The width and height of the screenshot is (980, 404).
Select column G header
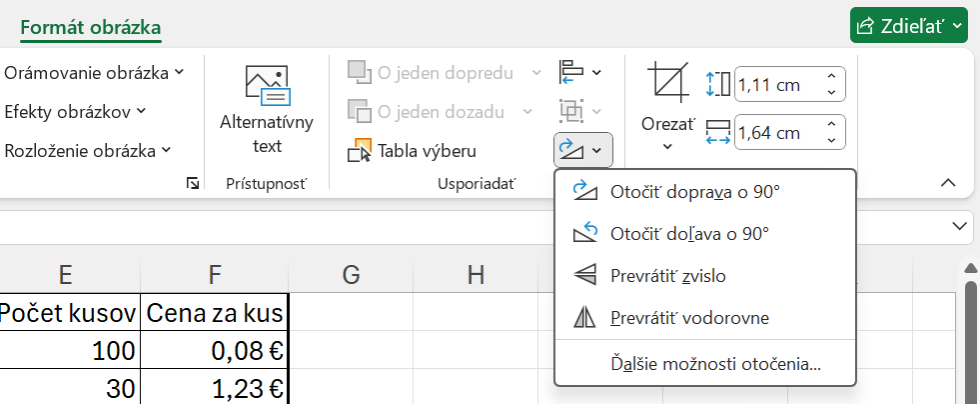[351, 275]
